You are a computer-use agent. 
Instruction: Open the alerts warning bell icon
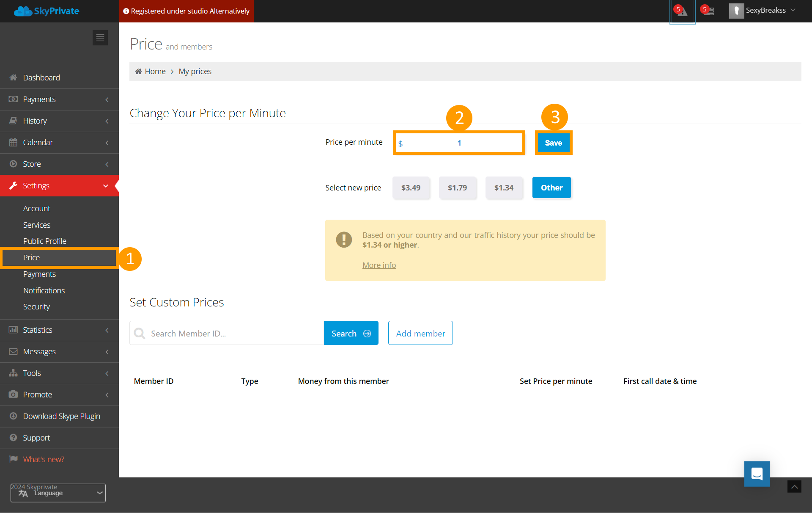coord(682,11)
